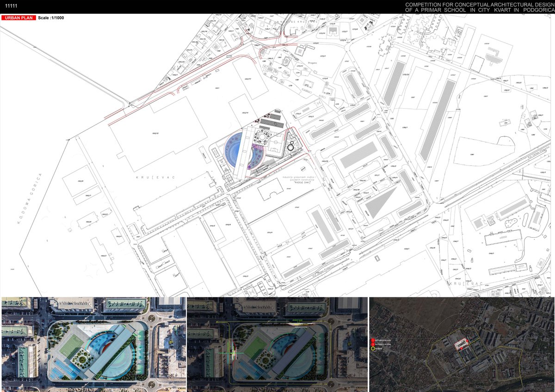
Task: Open the circulation diagram thumbnail
Action: [277, 344]
